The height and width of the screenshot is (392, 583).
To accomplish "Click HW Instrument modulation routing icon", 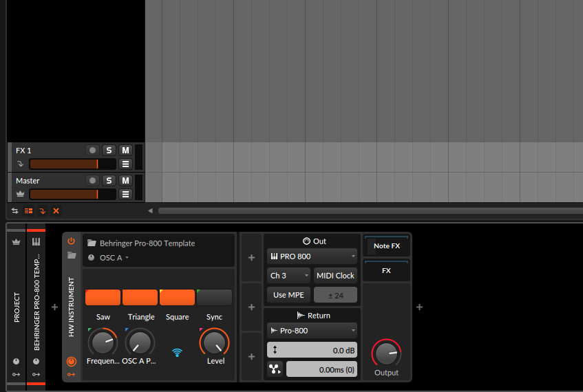I will pos(72,375).
